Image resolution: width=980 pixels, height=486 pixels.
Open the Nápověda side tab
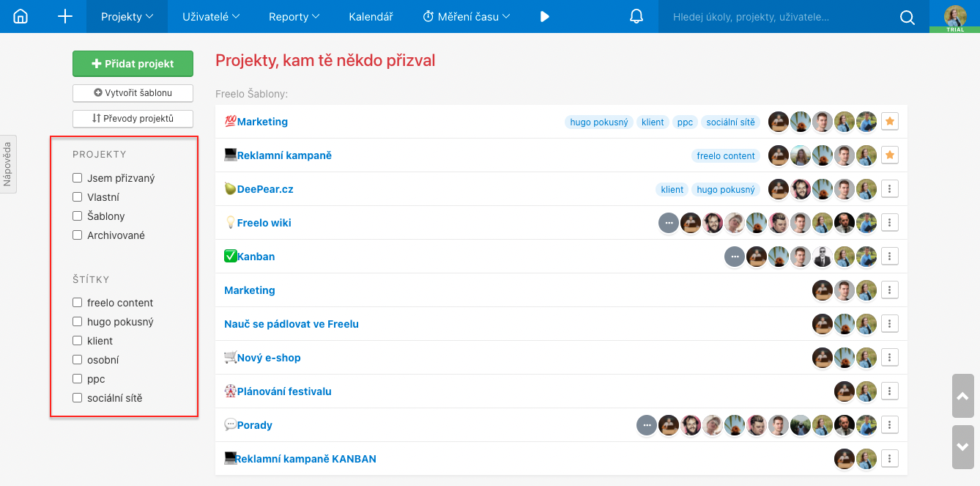[8, 164]
